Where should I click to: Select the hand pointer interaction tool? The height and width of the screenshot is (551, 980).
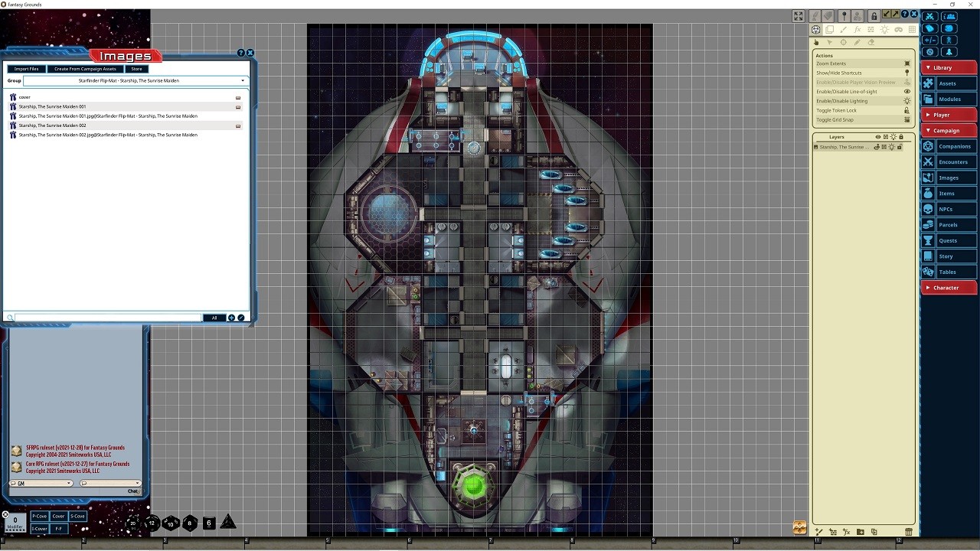pos(816,42)
